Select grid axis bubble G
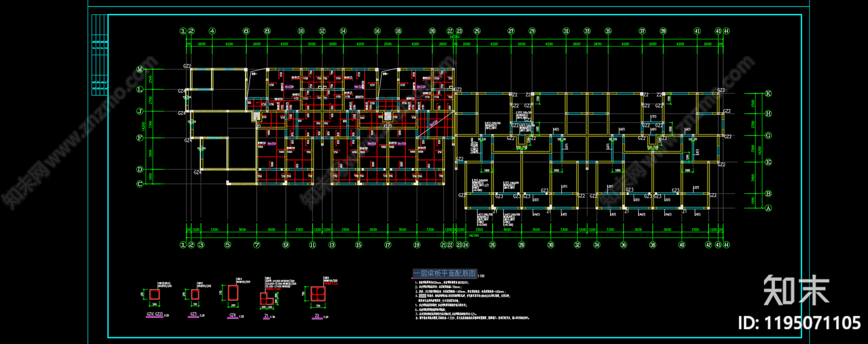 pos(768,135)
